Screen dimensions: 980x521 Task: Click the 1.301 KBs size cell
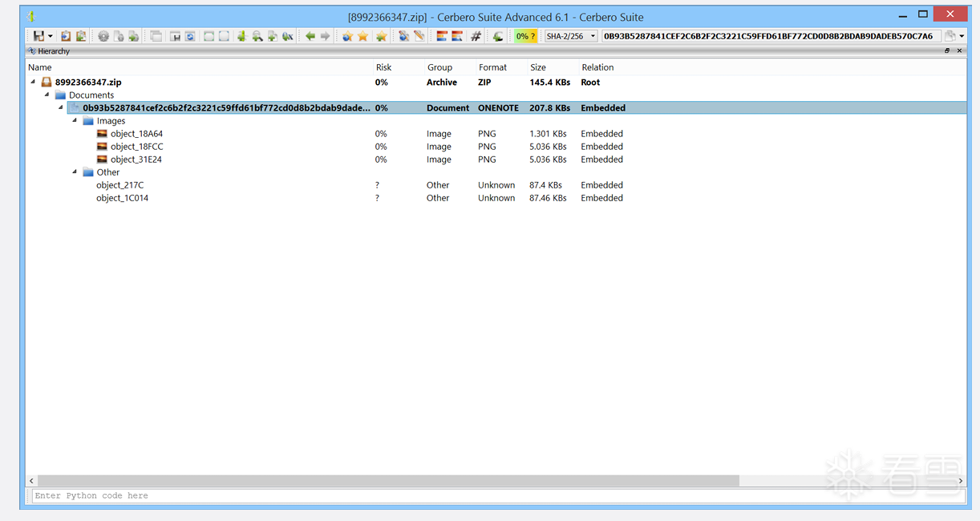pyautogui.click(x=548, y=133)
